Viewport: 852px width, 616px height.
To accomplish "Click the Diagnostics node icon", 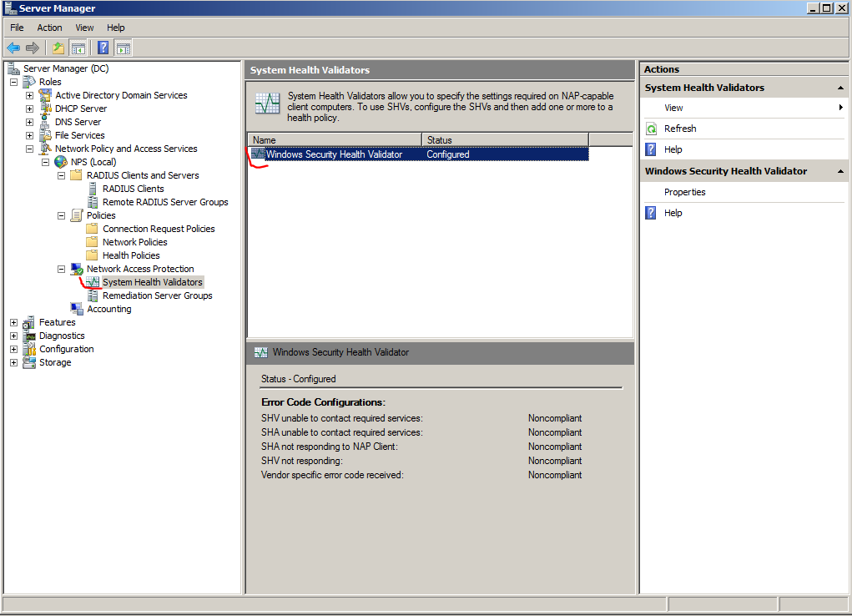I will pos(29,336).
